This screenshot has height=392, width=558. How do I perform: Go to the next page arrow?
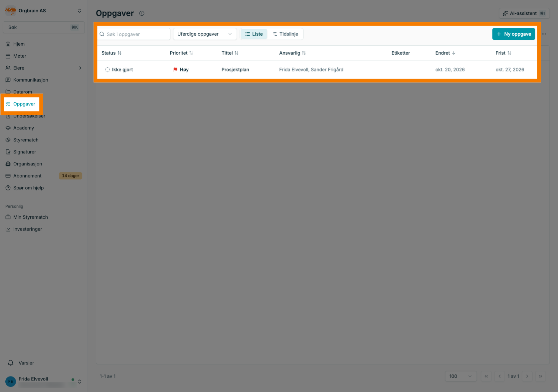click(x=527, y=376)
